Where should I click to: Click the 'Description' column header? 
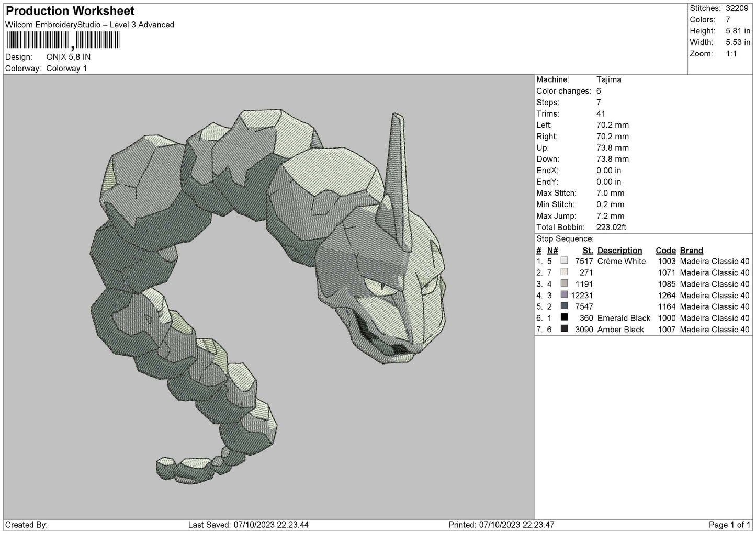click(619, 251)
